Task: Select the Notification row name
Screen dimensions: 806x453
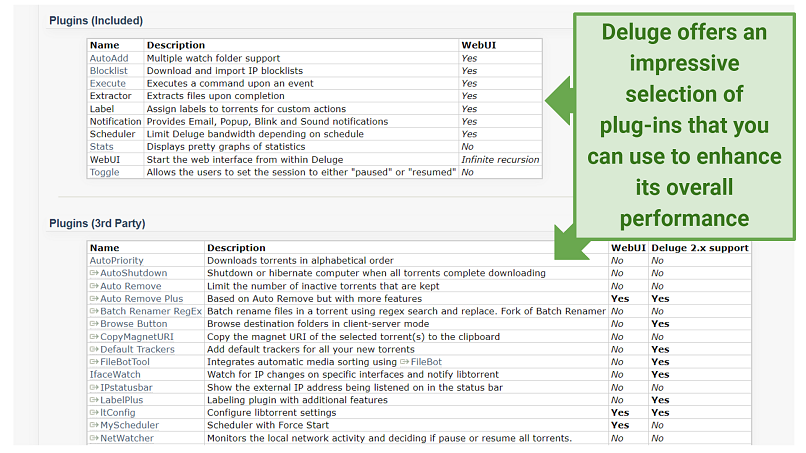Action: (x=115, y=121)
